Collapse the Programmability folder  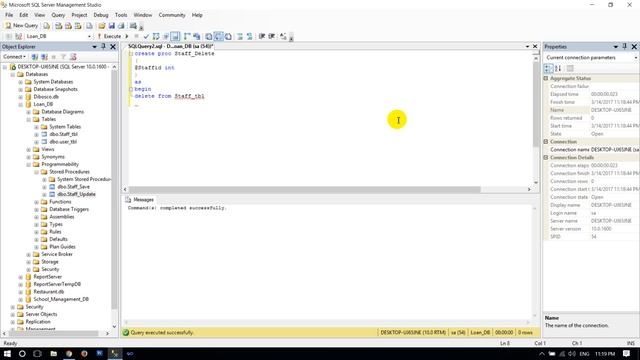pyautogui.click(x=29, y=164)
